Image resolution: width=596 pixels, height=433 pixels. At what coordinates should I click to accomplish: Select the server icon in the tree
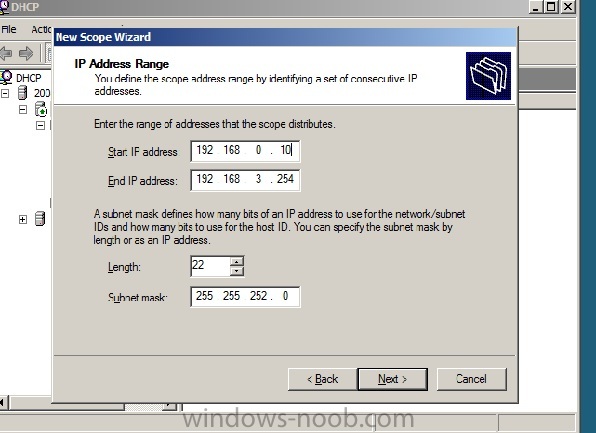pyautogui.click(x=22, y=93)
